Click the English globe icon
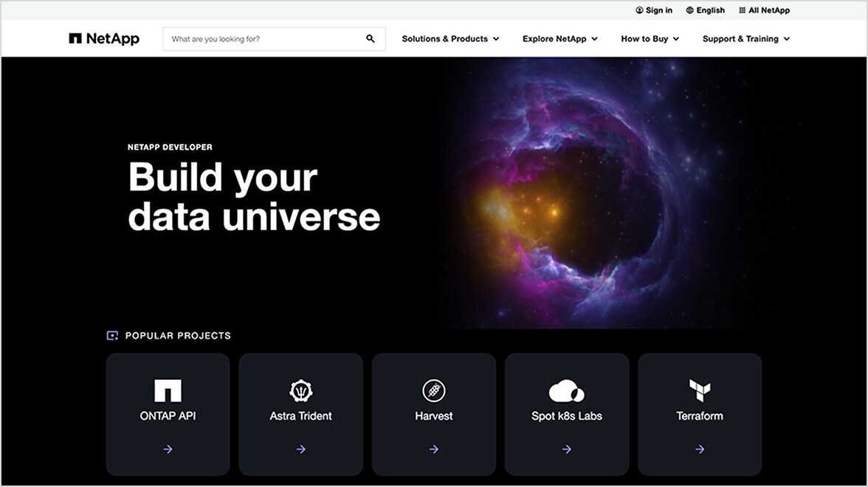The image size is (868, 487). point(689,10)
